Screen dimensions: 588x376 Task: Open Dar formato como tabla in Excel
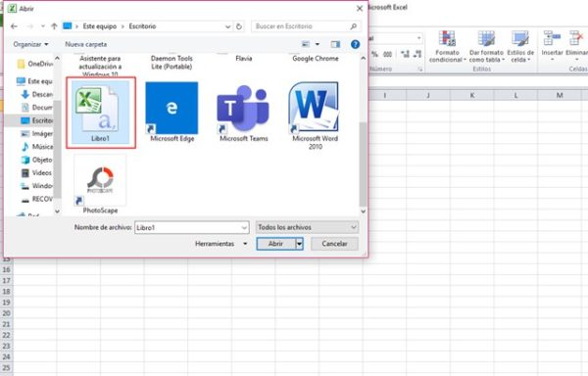486,46
